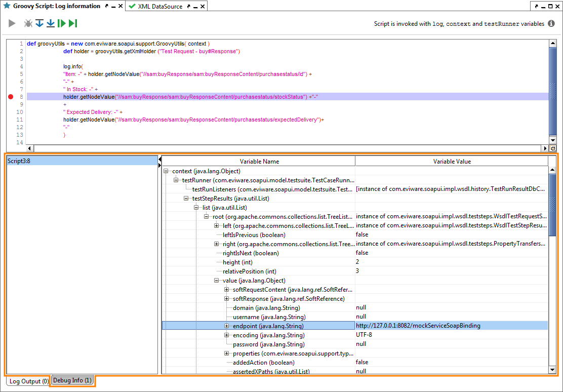Viewport: 563px width, 392px height.
Task: Expand the softResponse SoftReference node
Action: point(226,299)
